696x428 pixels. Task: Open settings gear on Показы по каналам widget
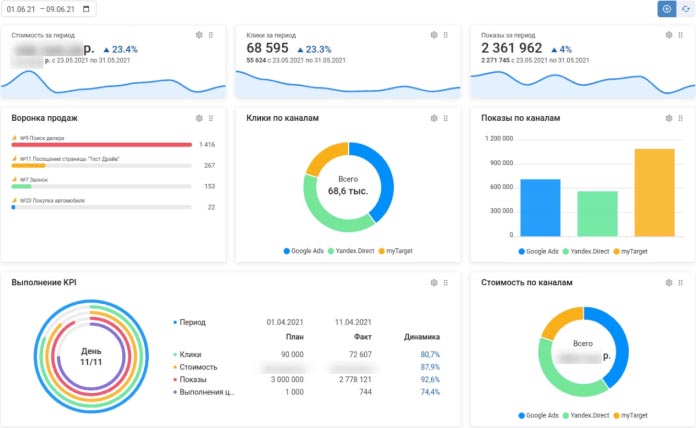pyautogui.click(x=669, y=118)
